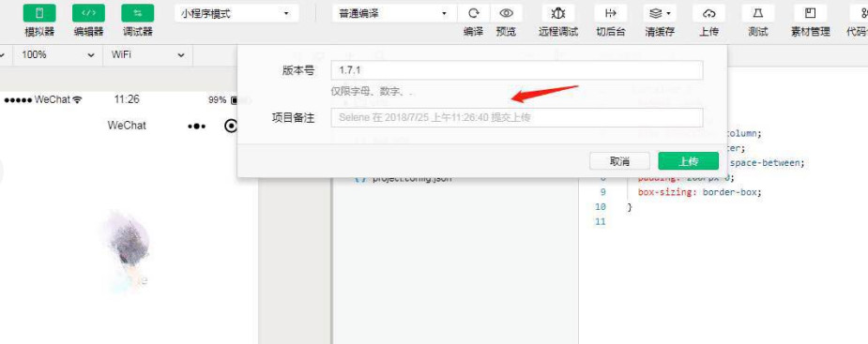
Task: Click the 取消 cancel button
Action: click(619, 161)
